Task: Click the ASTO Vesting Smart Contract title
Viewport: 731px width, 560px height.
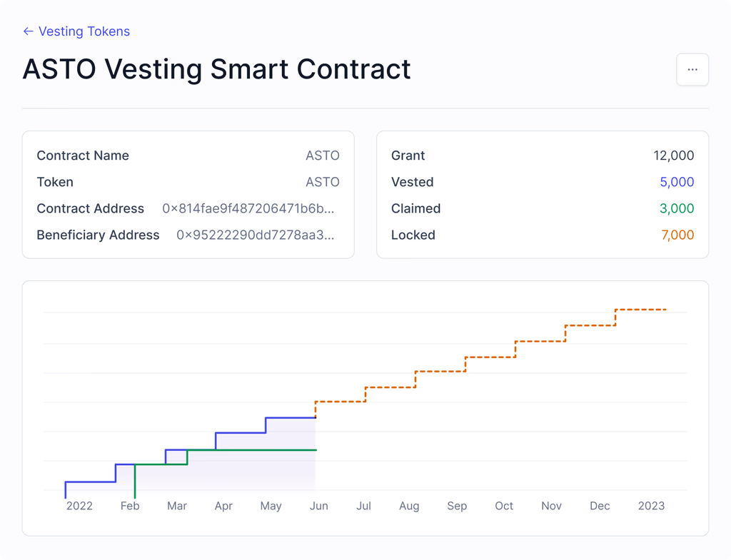Action: coord(216,69)
